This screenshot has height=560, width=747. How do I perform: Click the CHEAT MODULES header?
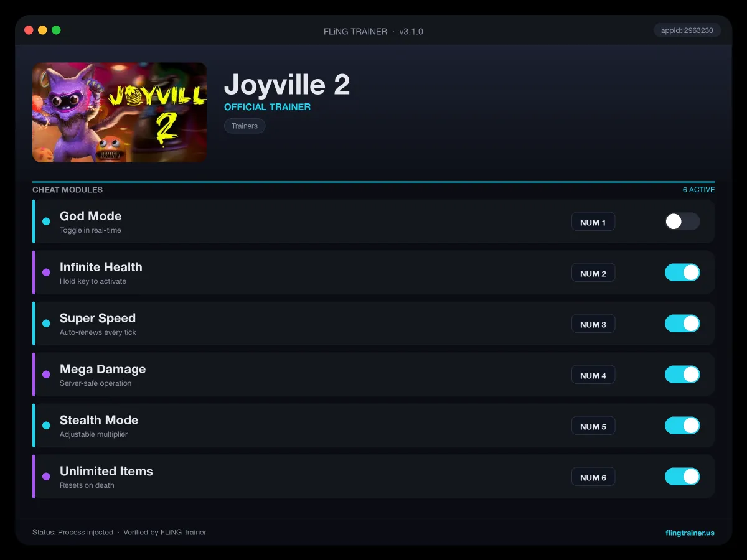(x=67, y=190)
